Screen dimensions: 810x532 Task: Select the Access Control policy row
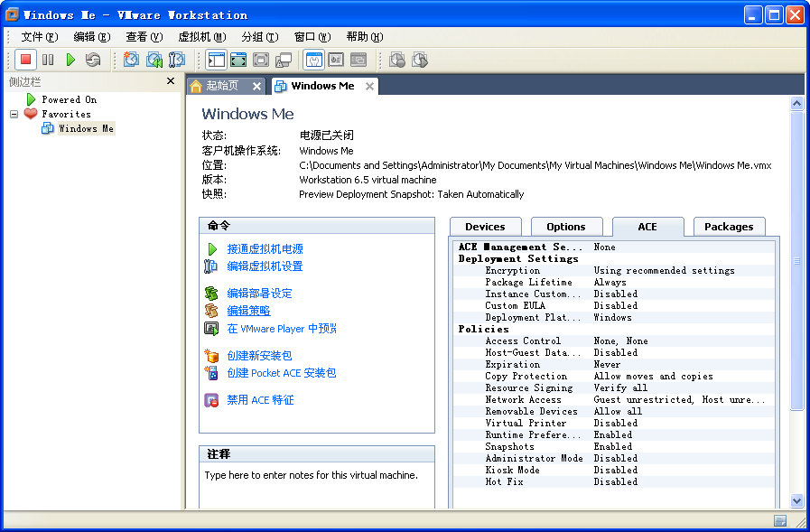click(614, 341)
